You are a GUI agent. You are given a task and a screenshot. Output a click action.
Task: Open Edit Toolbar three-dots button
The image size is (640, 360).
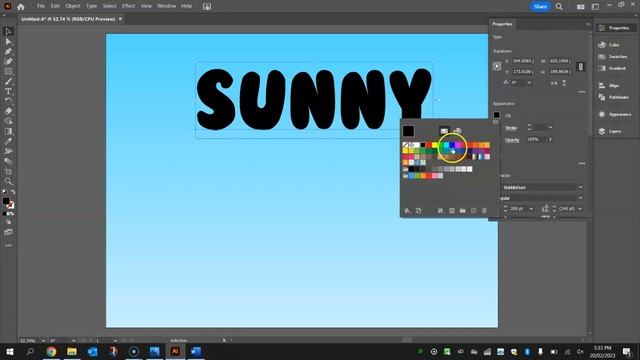pos(8,246)
